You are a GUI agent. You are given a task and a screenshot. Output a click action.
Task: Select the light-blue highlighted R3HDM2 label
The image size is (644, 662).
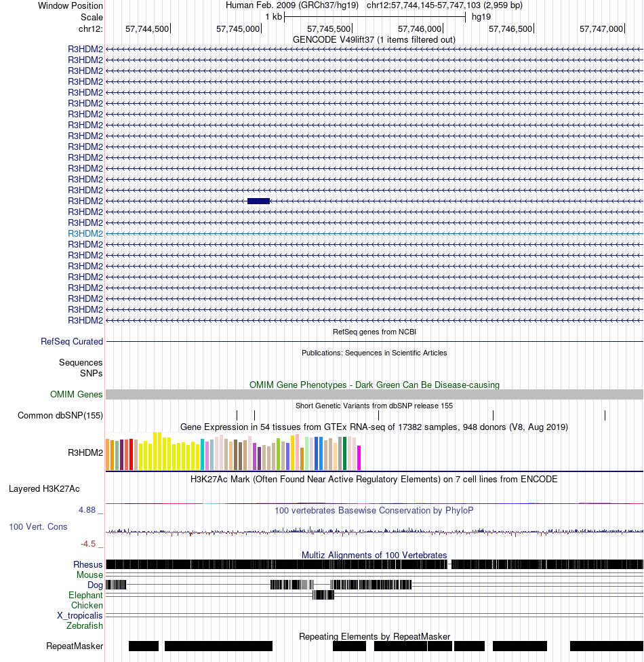[85, 233]
